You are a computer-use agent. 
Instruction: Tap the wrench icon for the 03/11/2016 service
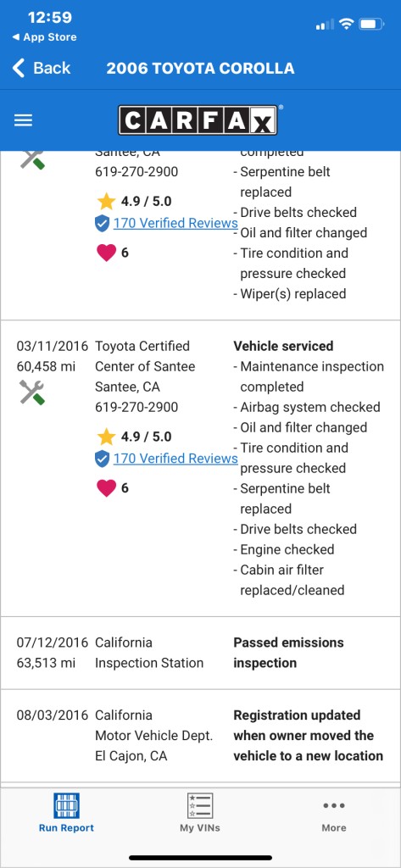(x=32, y=392)
